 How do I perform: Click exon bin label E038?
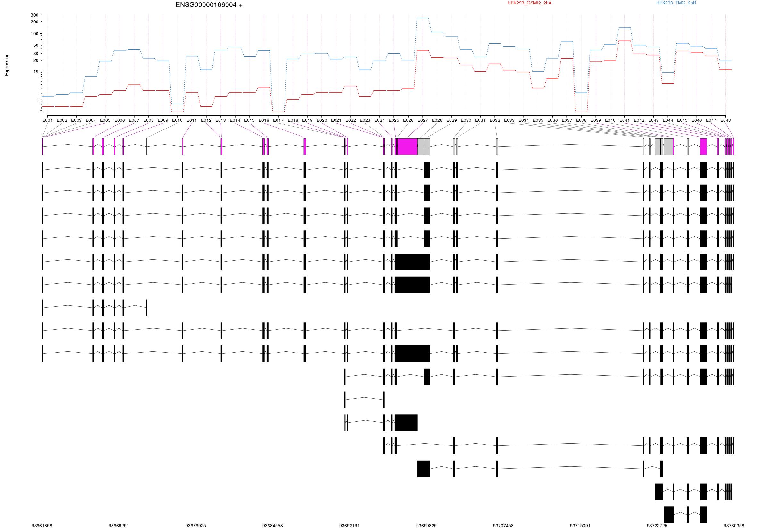coord(581,120)
